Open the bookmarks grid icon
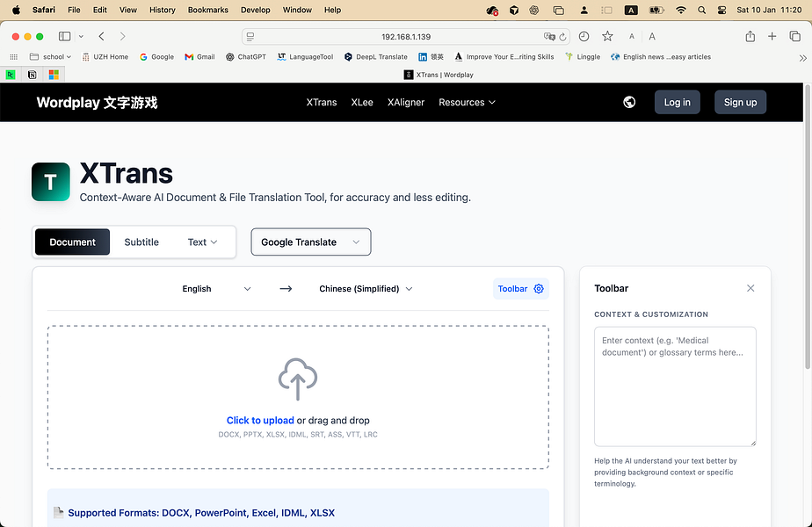The image size is (812, 527). click(x=14, y=57)
